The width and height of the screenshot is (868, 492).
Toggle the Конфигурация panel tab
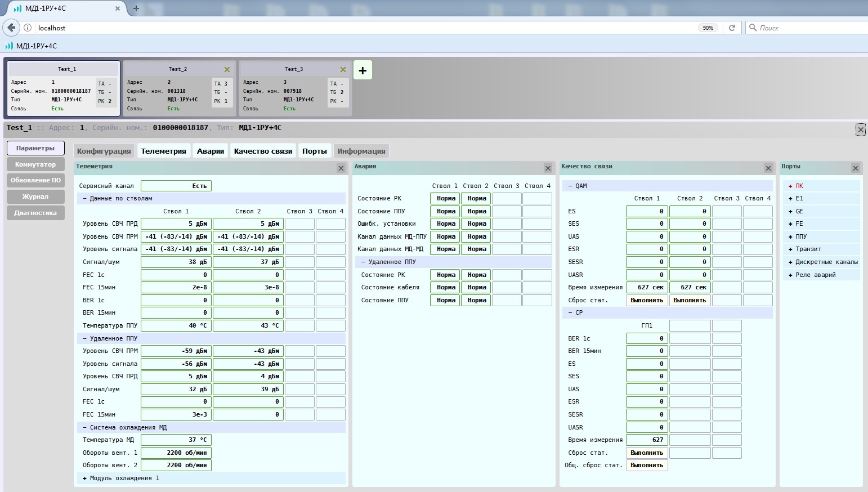pyautogui.click(x=104, y=151)
